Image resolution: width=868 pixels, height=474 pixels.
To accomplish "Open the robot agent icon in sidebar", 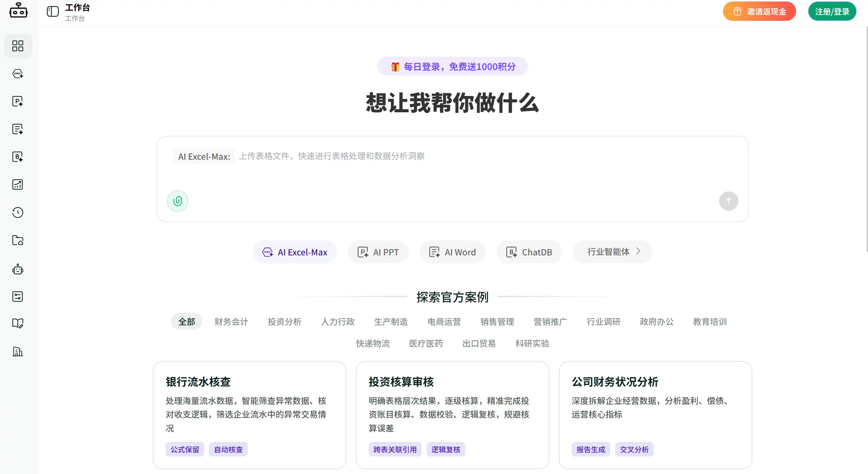I will click(18, 269).
